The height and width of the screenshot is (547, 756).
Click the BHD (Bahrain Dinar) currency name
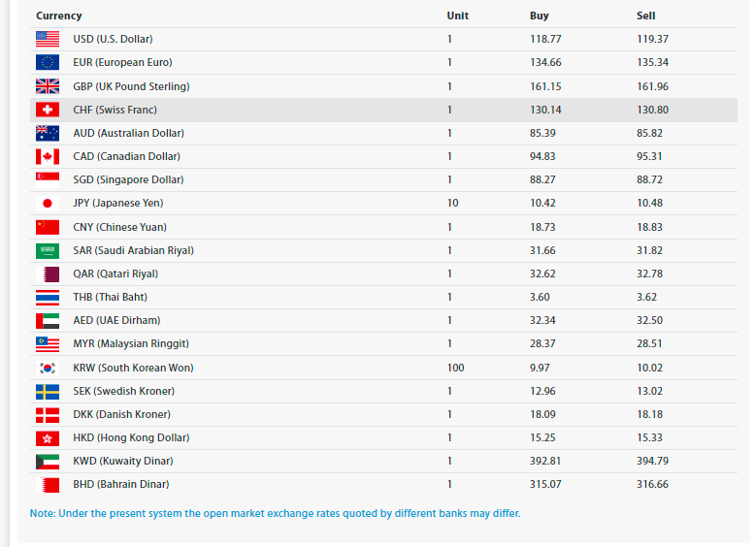tap(120, 484)
